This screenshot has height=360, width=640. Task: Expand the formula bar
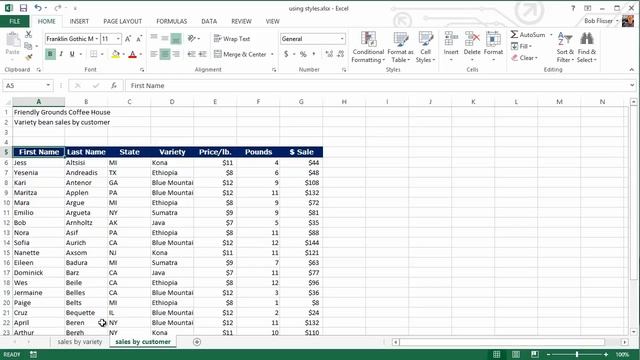point(632,85)
